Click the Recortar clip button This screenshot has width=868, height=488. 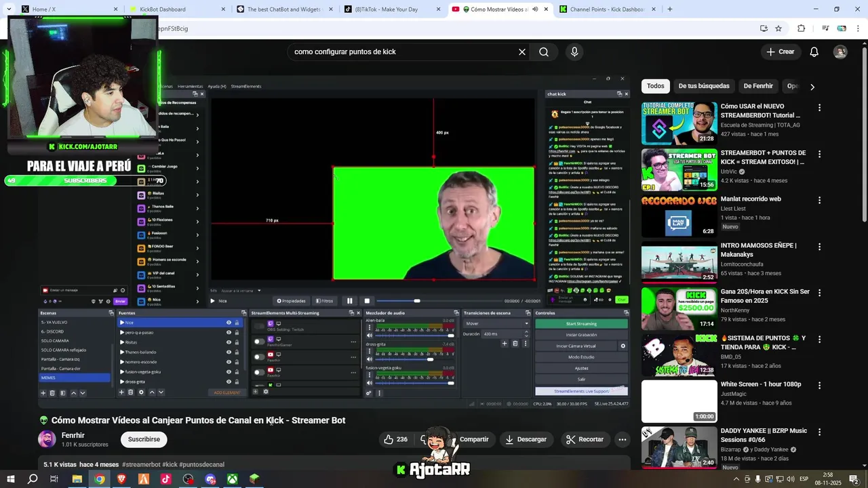[x=585, y=439]
